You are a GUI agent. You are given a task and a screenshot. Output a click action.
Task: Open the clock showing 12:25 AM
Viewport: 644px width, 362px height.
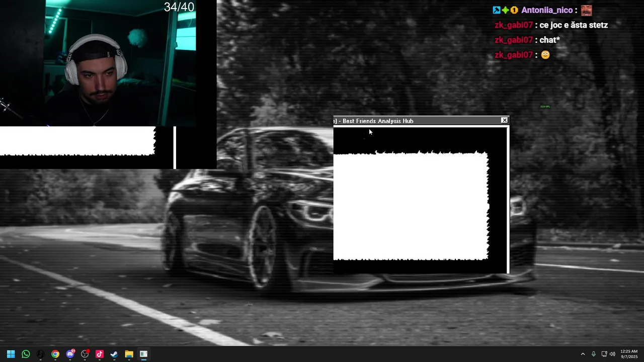point(629,354)
